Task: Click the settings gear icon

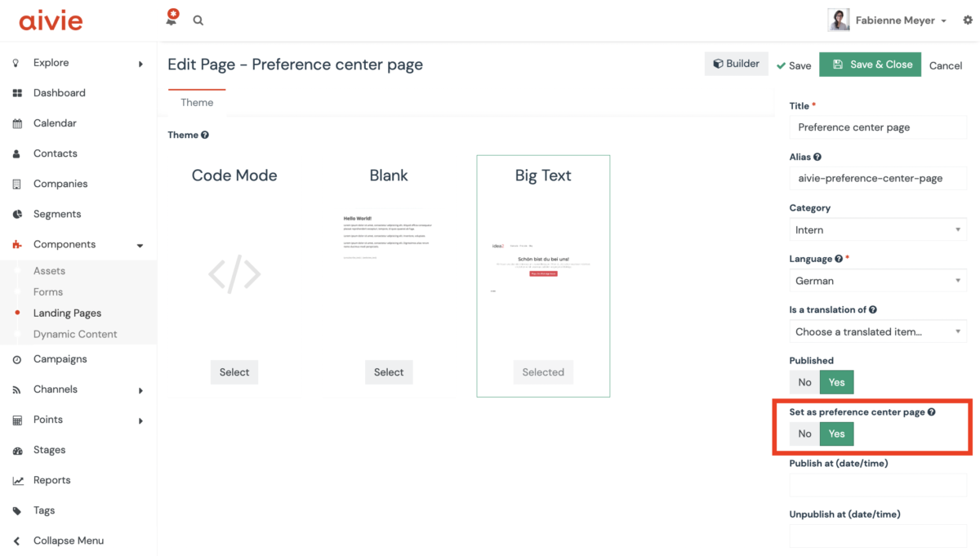Action: (968, 20)
